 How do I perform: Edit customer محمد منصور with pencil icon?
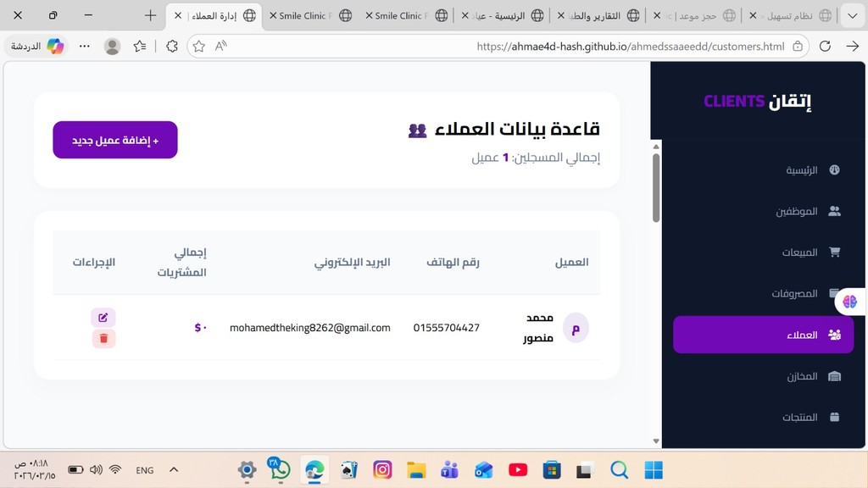click(x=103, y=317)
